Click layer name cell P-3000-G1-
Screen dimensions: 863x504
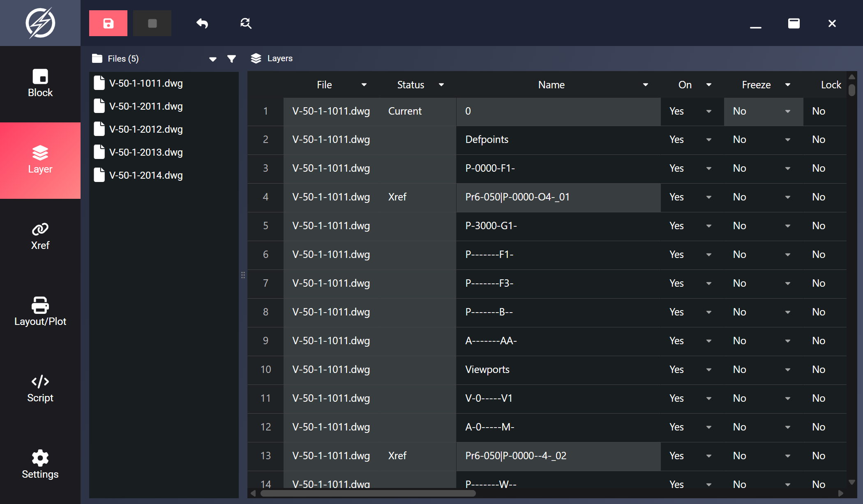tap(558, 226)
